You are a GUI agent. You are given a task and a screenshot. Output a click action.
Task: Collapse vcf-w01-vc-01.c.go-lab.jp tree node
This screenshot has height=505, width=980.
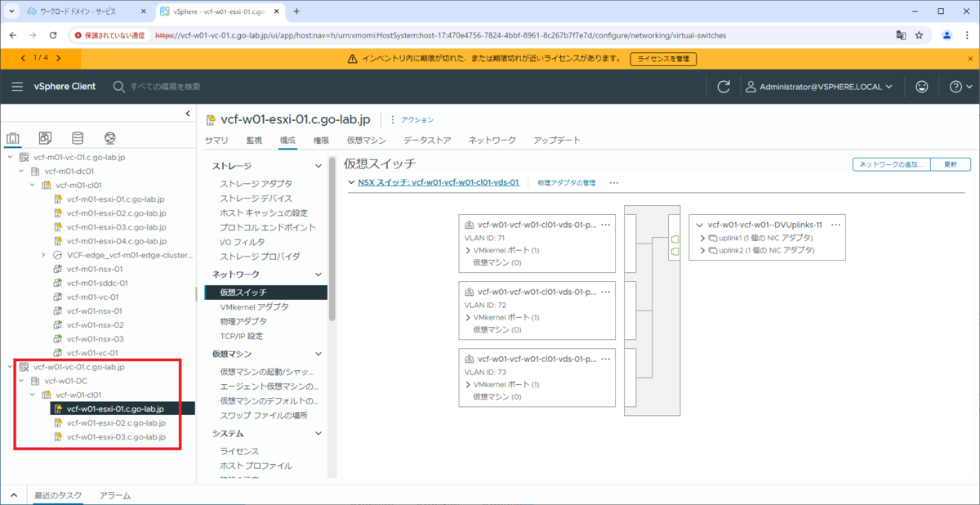(10, 367)
